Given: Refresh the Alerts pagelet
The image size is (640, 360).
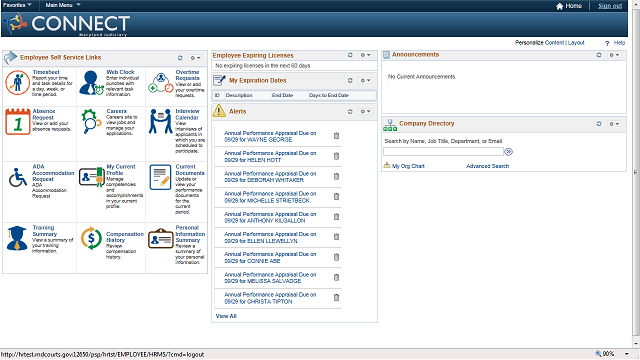Looking at the screenshot, I should pos(350,111).
